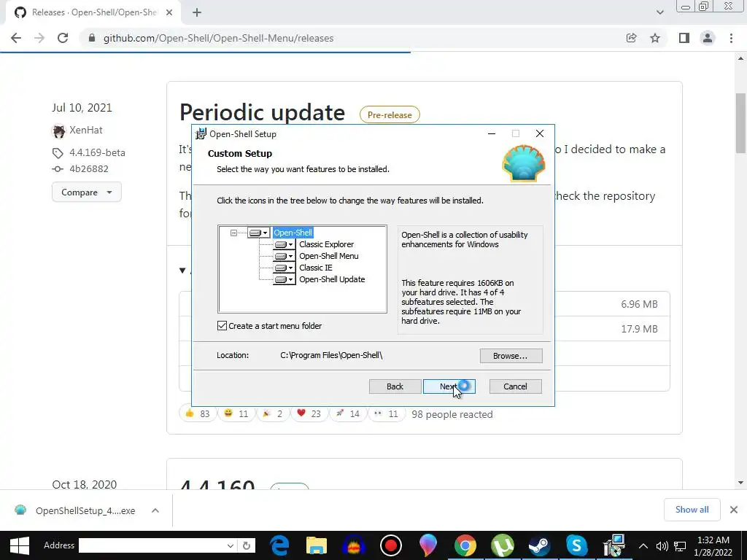Expand download item options chevron
Viewport: 747px width, 560px height.
(x=155, y=510)
